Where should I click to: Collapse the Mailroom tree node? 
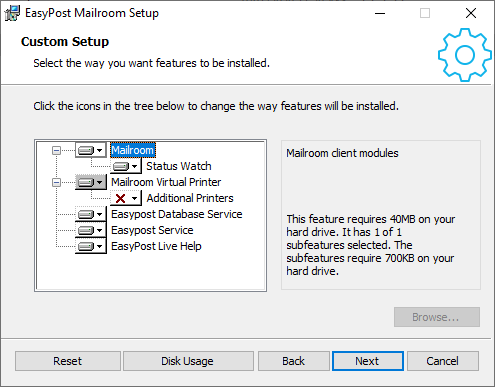[x=56, y=150]
